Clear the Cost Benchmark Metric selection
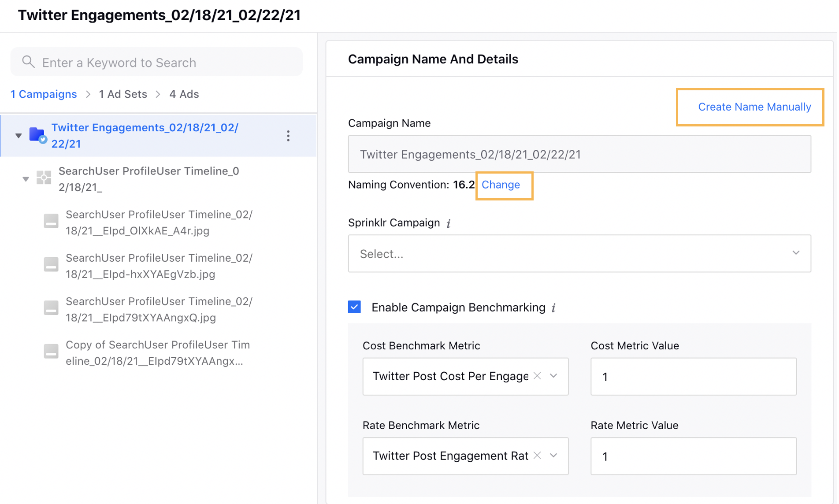This screenshot has height=504, width=839. pos(537,376)
